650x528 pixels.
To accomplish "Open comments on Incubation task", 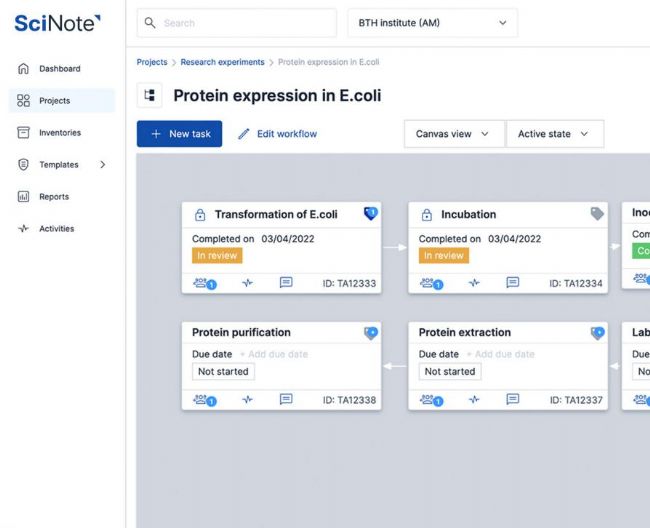I will point(513,283).
